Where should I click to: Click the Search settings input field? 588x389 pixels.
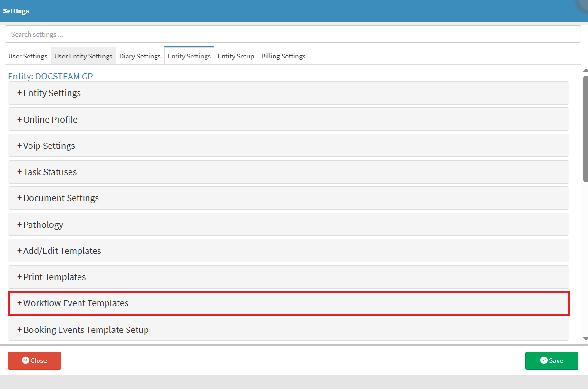tap(293, 34)
